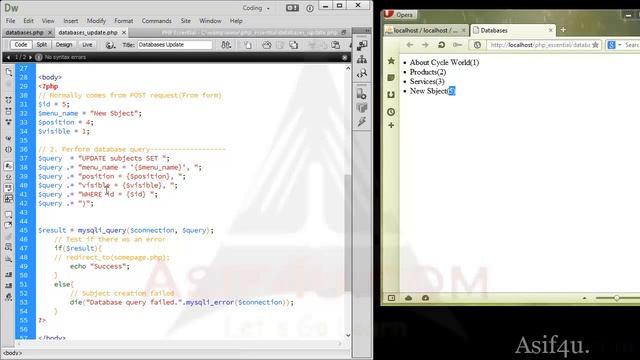Click echo "Success" on line 49

[x=100, y=267]
